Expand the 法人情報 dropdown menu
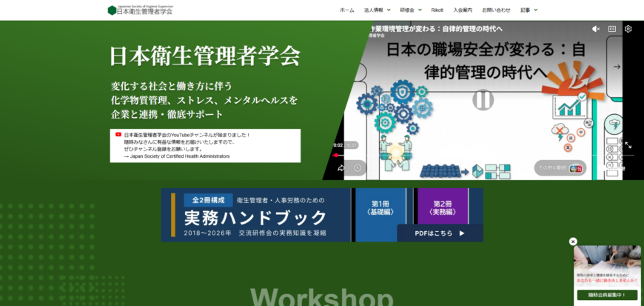The width and height of the screenshot is (644, 306). (x=377, y=10)
